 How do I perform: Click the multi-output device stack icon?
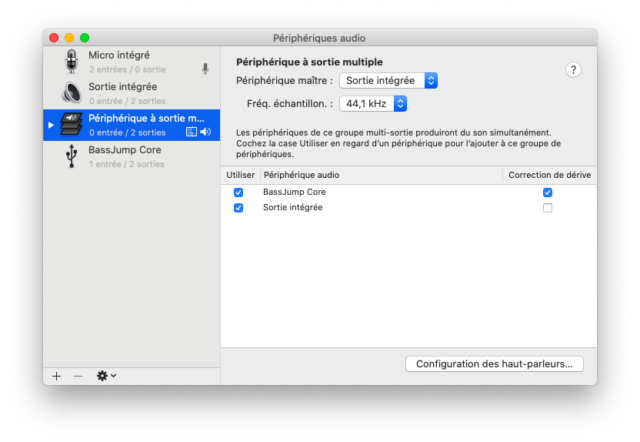[71, 124]
